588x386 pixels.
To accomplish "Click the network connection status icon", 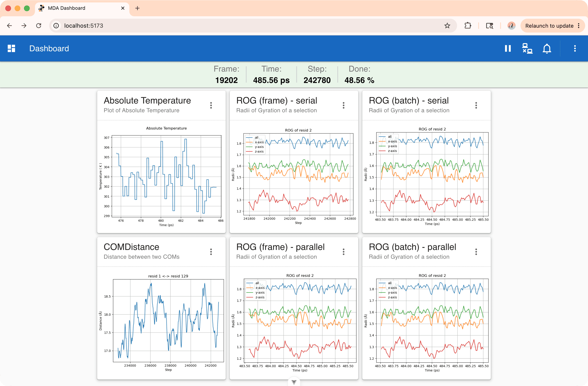I will [527, 48].
